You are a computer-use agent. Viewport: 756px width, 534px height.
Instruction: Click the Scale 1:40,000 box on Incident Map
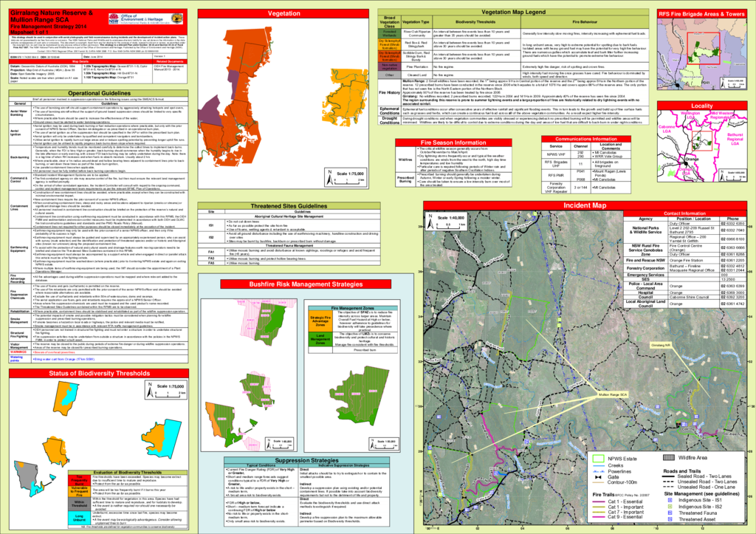pyautogui.click(x=446, y=221)
